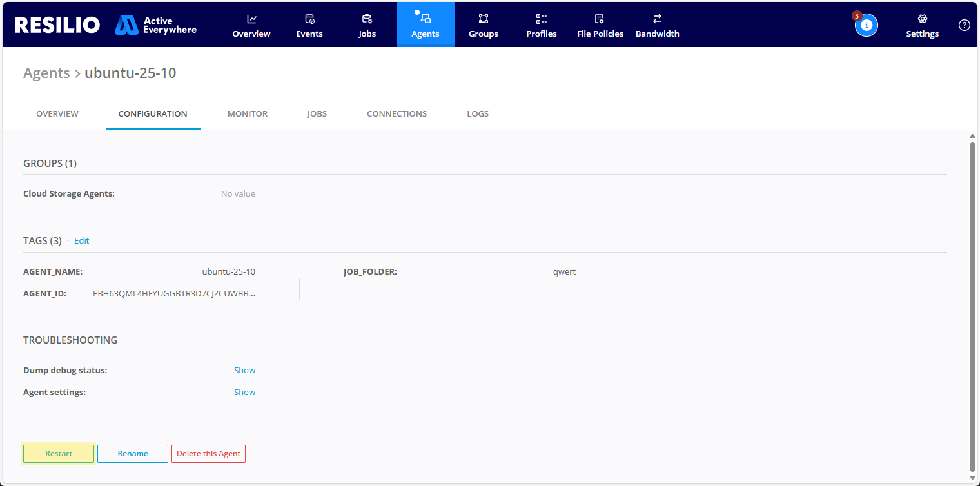Open the Bandwidth nav icon
The image size is (980, 486).
[657, 19]
